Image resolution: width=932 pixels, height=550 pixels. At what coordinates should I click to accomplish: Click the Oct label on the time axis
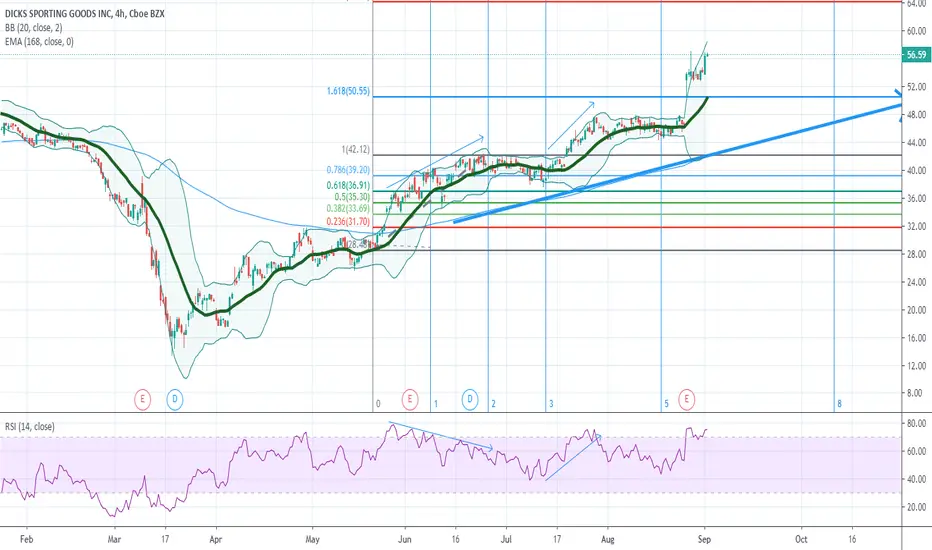[801, 539]
